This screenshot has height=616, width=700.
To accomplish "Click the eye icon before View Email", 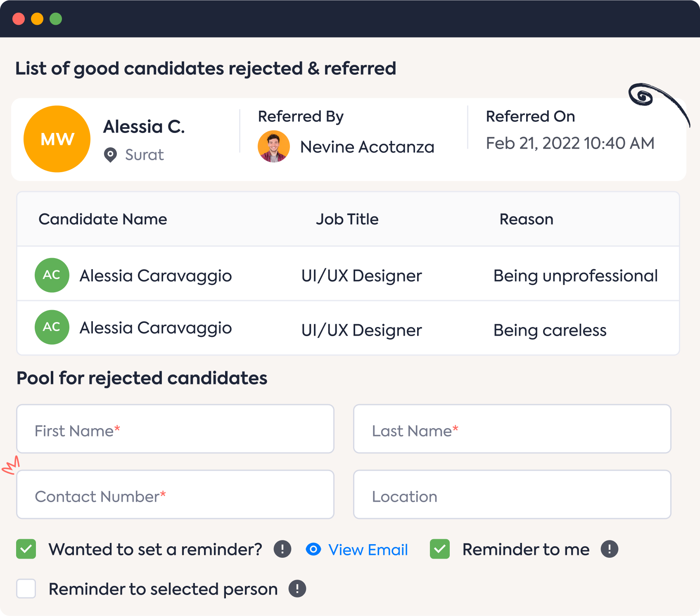I will pos(313,549).
